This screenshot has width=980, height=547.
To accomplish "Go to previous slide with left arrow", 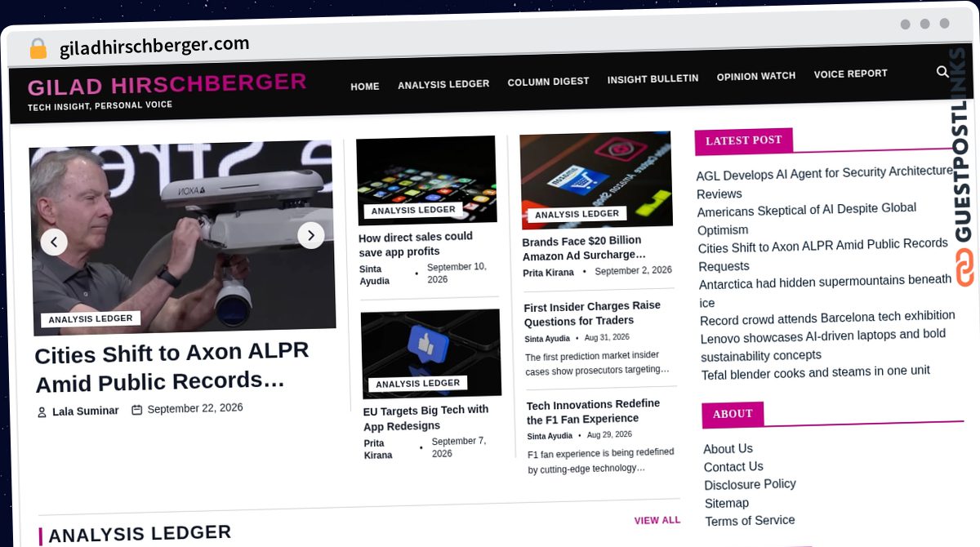I will (x=54, y=241).
